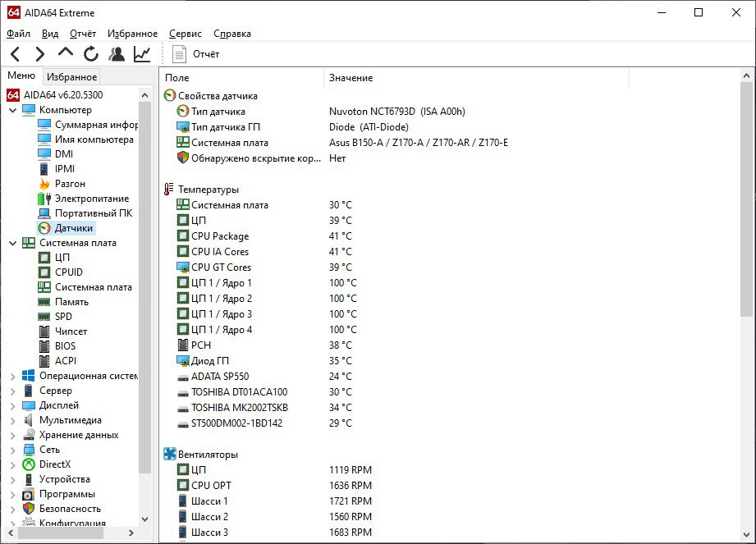Click the Вентиляторы fan icon
This screenshot has width=756, height=544.
pyautogui.click(x=170, y=454)
